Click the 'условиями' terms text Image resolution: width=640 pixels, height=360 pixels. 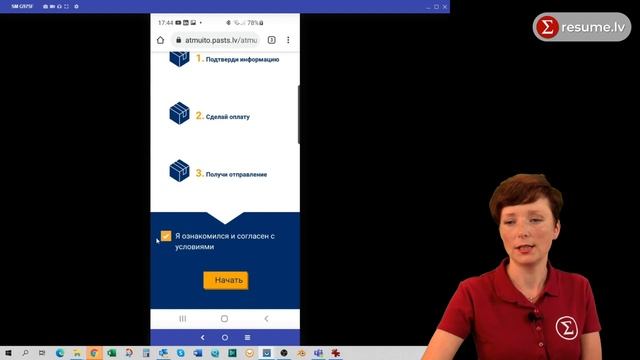(194, 247)
